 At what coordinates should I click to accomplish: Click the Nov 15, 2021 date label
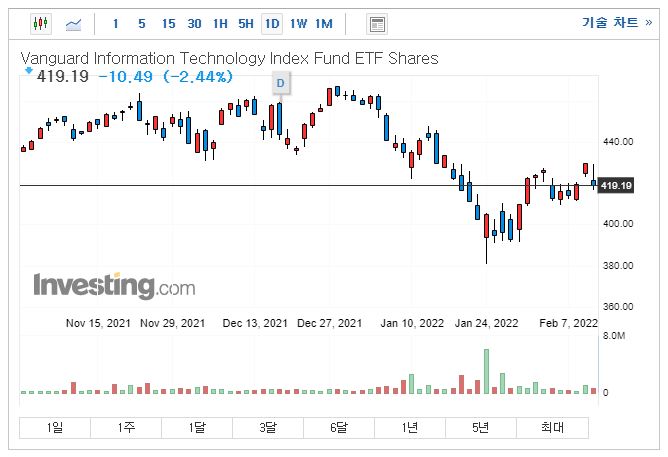click(x=98, y=323)
